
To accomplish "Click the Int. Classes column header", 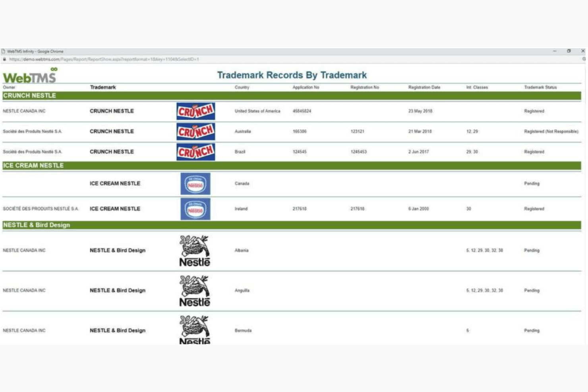I will [477, 87].
